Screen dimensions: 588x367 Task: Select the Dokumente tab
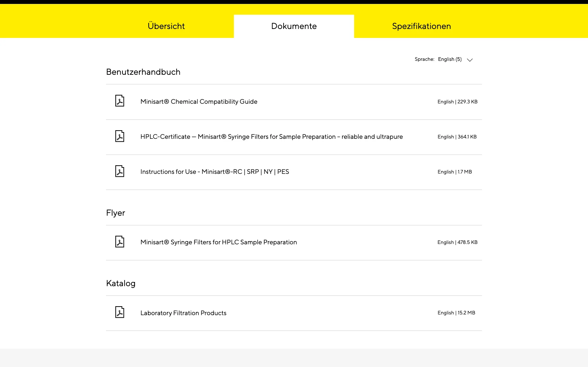tap(294, 26)
